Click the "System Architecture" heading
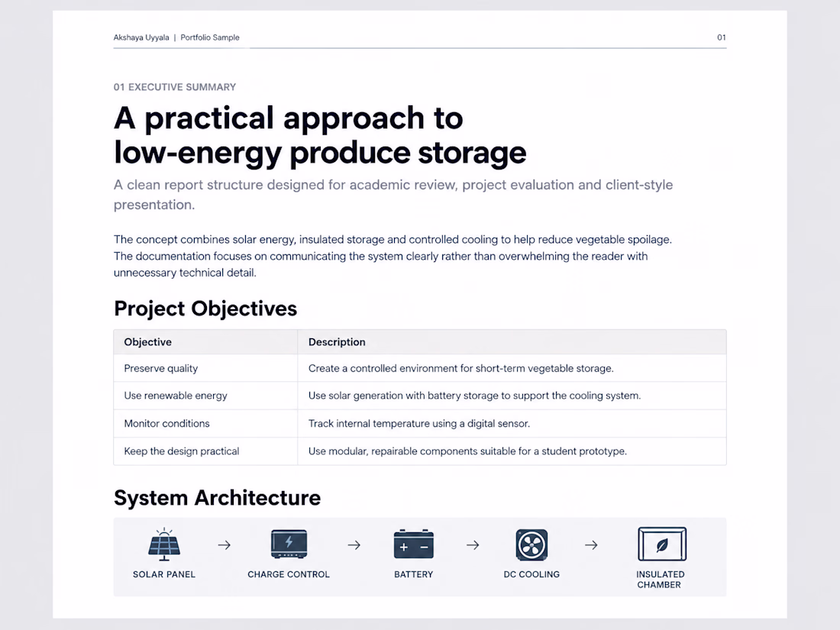840x630 pixels. coord(217,498)
